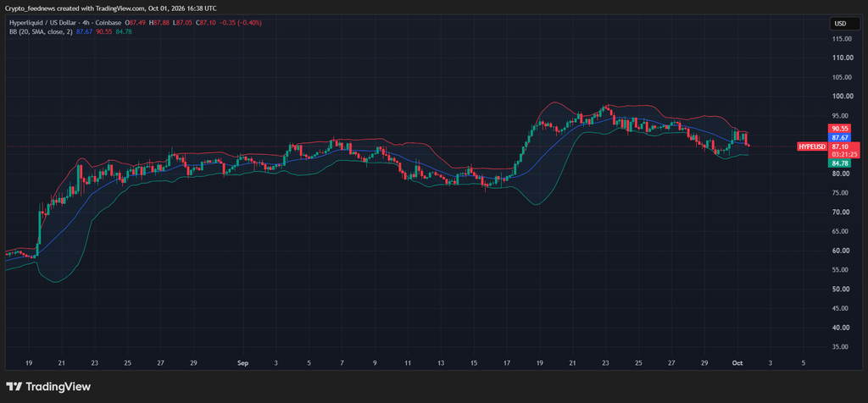
Task: Click the 105.00 price axis label
Action: pos(841,77)
